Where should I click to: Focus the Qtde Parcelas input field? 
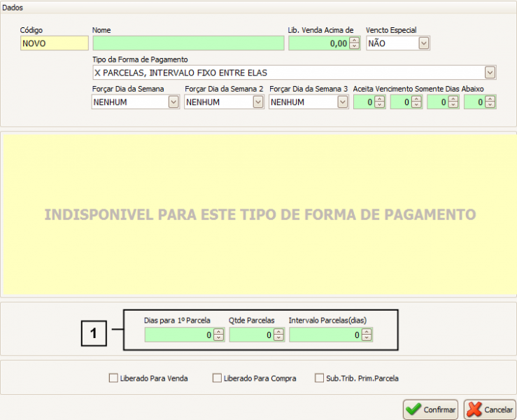252,335
